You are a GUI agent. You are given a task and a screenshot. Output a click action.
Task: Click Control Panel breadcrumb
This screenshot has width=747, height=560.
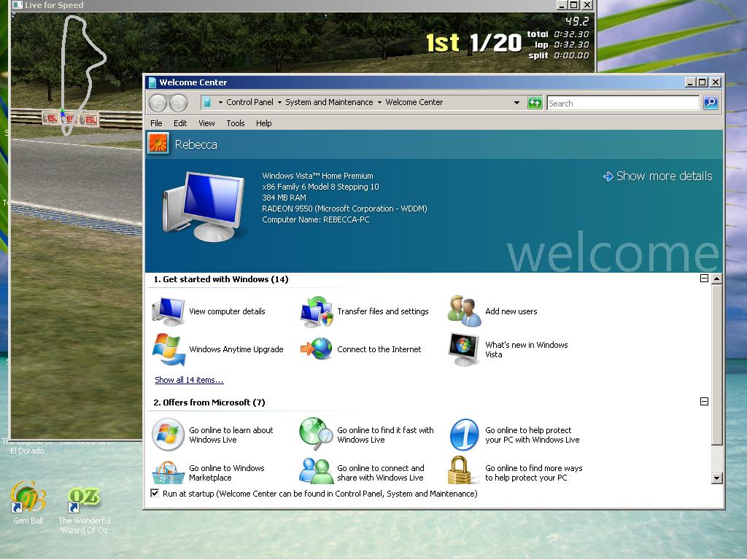(x=249, y=102)
